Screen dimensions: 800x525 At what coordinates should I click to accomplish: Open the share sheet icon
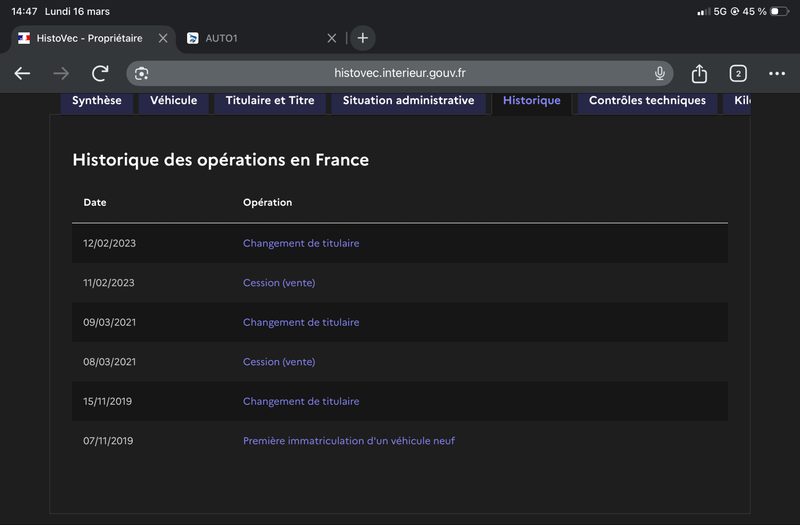699,73
